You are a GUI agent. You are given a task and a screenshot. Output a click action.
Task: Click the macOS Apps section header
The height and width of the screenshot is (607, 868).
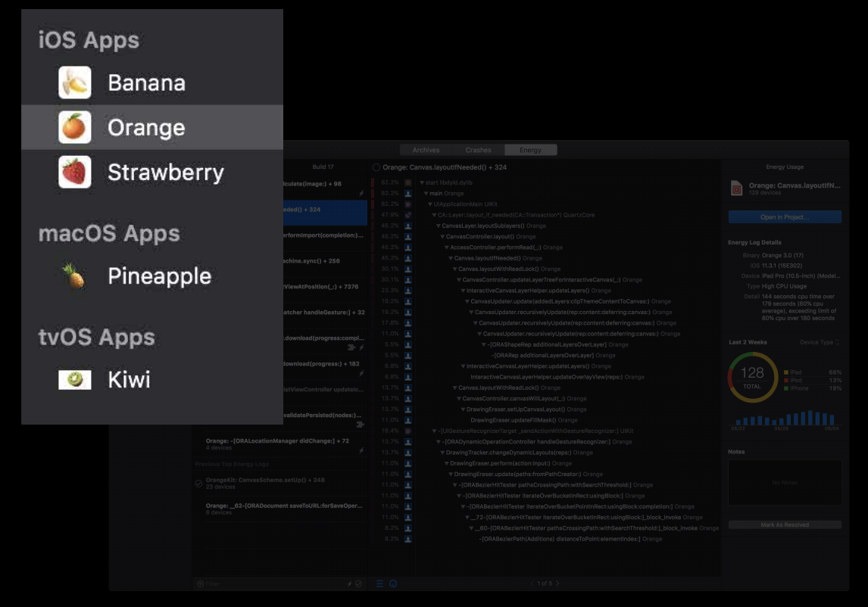pos(109,234)
